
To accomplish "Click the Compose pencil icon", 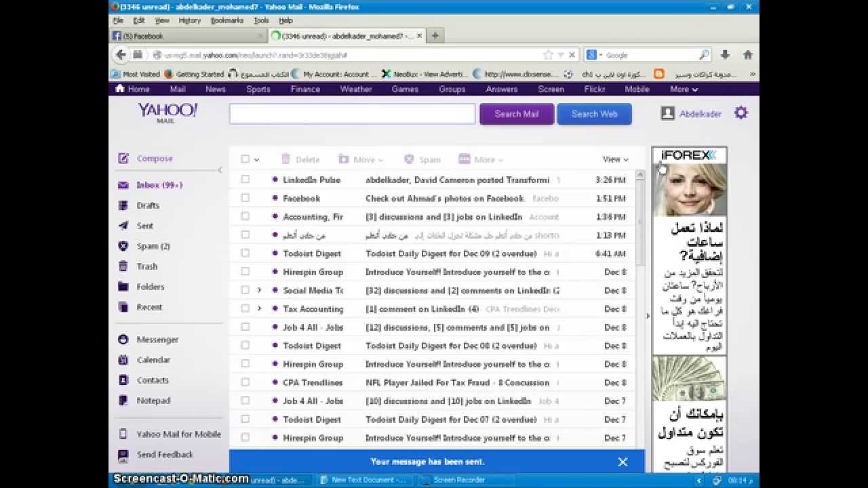I will point(123,159).
